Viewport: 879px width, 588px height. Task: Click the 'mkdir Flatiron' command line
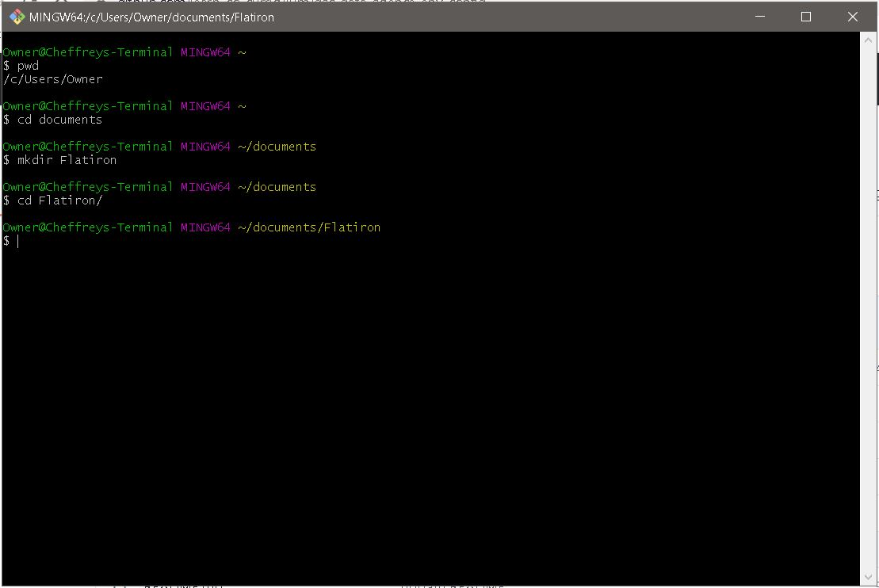pos(59,160)
